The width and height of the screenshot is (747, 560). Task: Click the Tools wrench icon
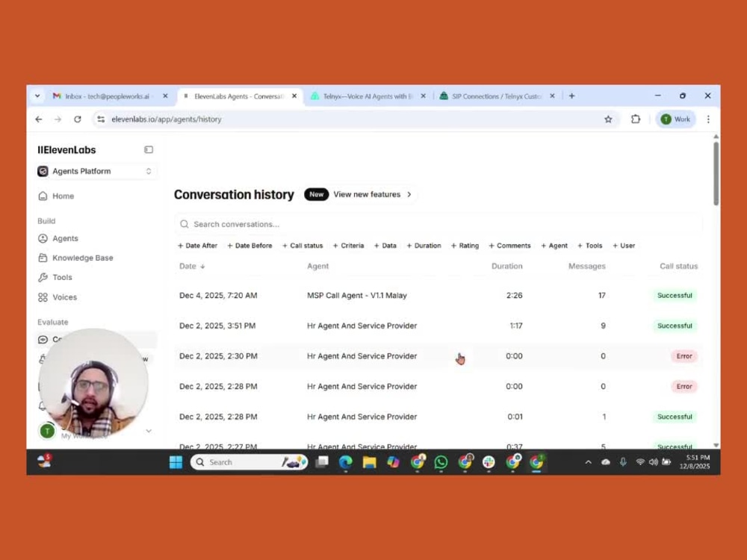coord(43,278)
